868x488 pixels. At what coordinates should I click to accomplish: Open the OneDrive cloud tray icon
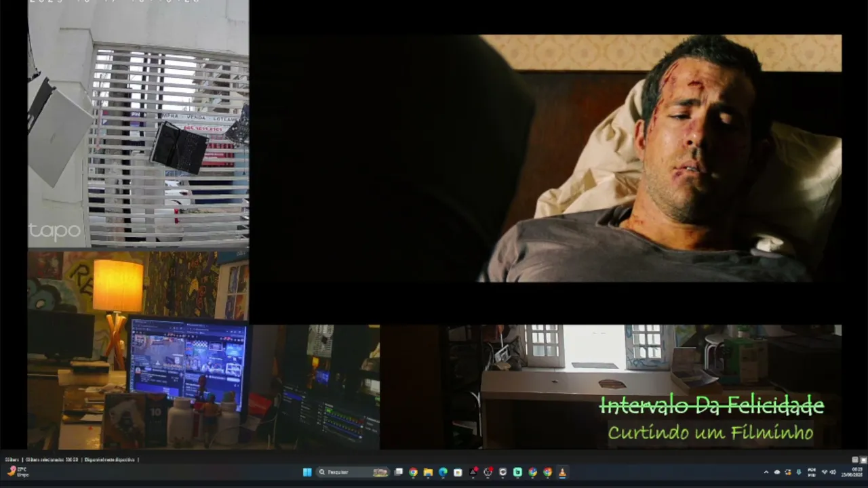click(777, 472)
